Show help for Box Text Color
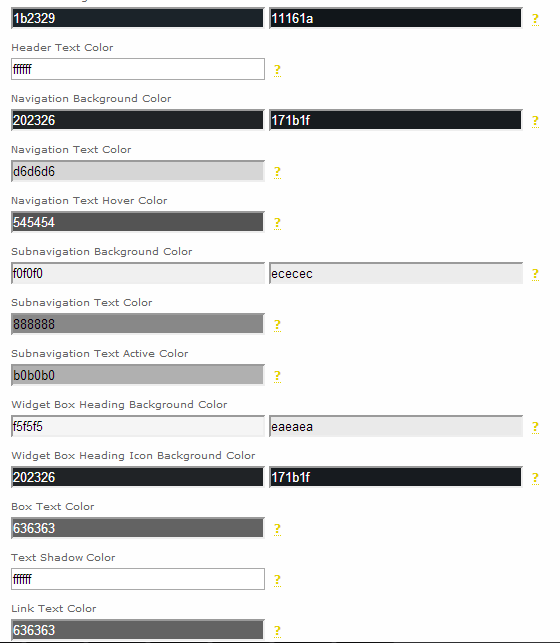Viewport: 560px width, 643px height. coord(277,529)
